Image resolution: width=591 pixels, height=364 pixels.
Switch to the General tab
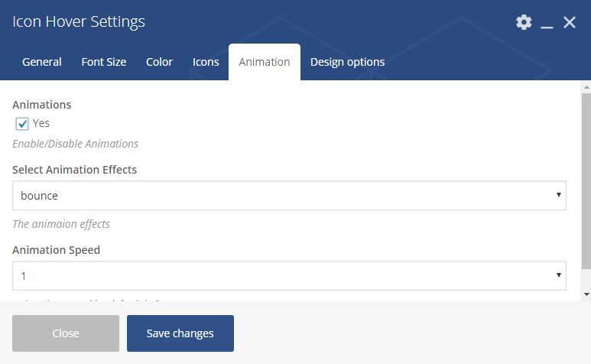pos(42,62)
